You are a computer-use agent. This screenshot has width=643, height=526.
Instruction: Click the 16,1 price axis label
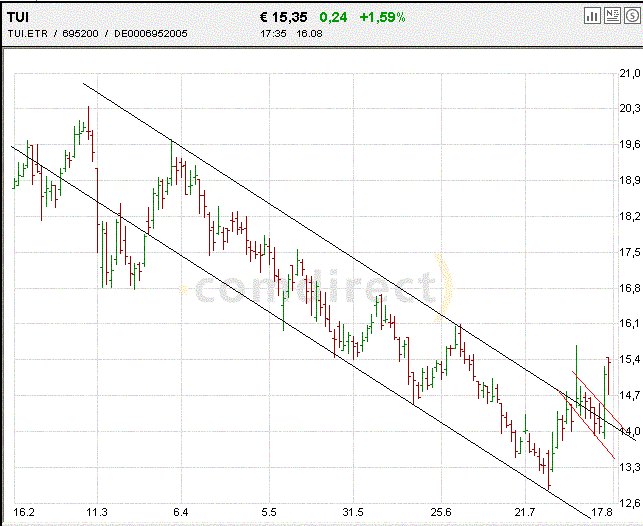point(629,323)
